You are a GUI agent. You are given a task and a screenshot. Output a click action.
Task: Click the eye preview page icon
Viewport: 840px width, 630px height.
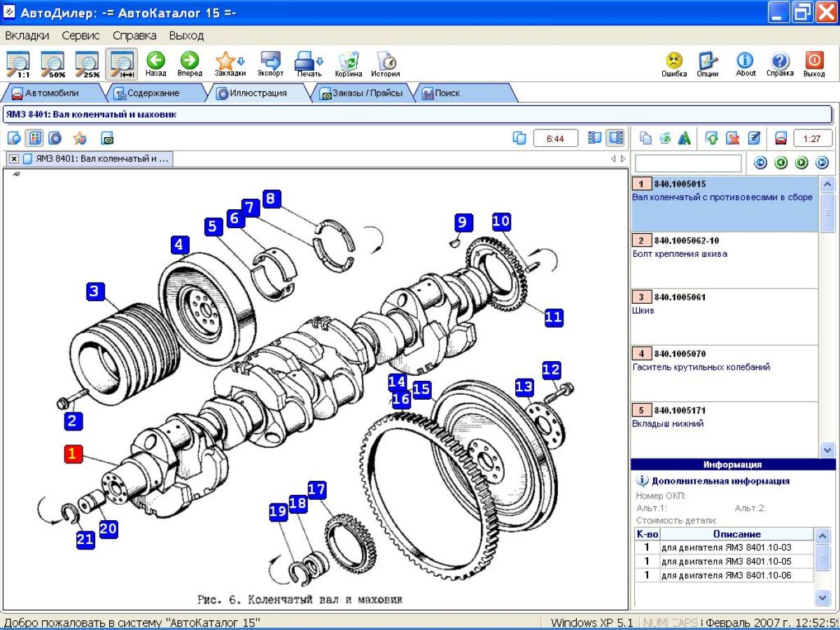click(107, 138)
